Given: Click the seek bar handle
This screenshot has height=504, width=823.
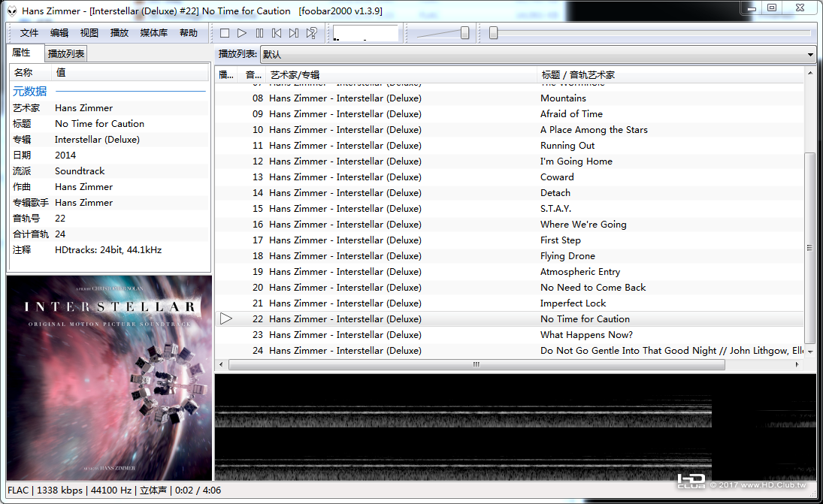Looking at the screenshot, I should [493, 33].
